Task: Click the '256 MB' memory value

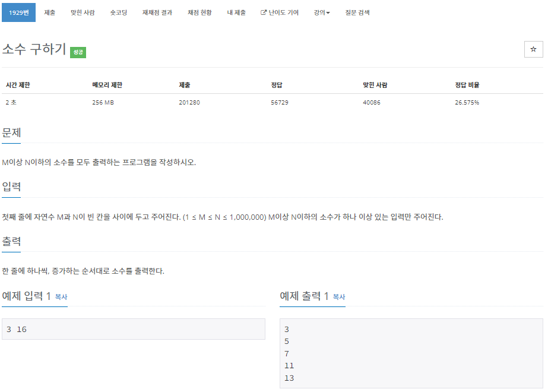Action: point(103,103)
